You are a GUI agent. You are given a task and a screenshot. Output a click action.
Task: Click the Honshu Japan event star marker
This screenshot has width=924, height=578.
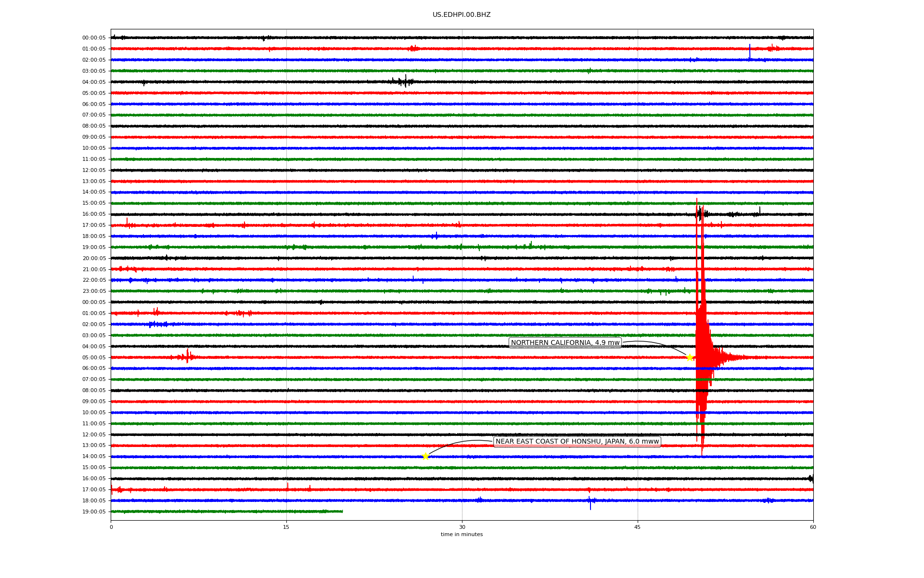[425, 456]
